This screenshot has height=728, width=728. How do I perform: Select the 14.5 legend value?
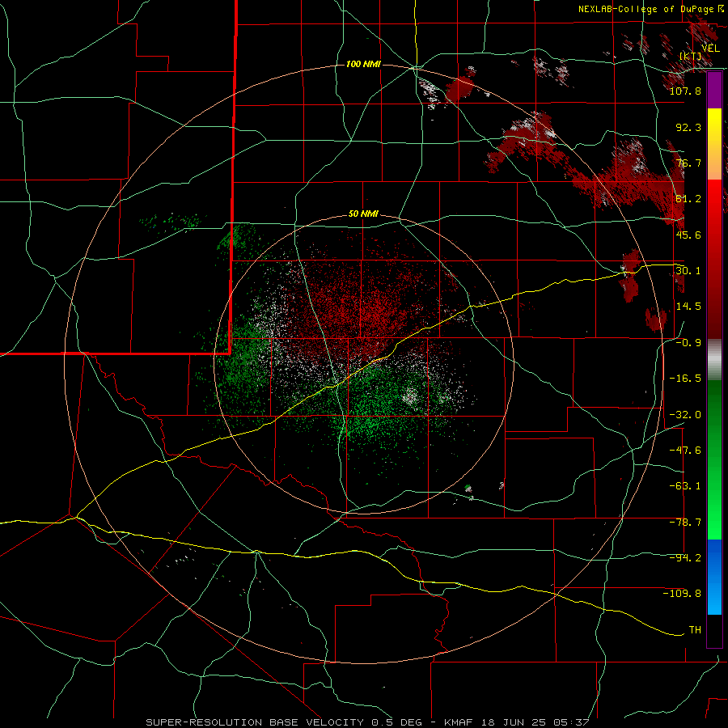coord(688,307)
